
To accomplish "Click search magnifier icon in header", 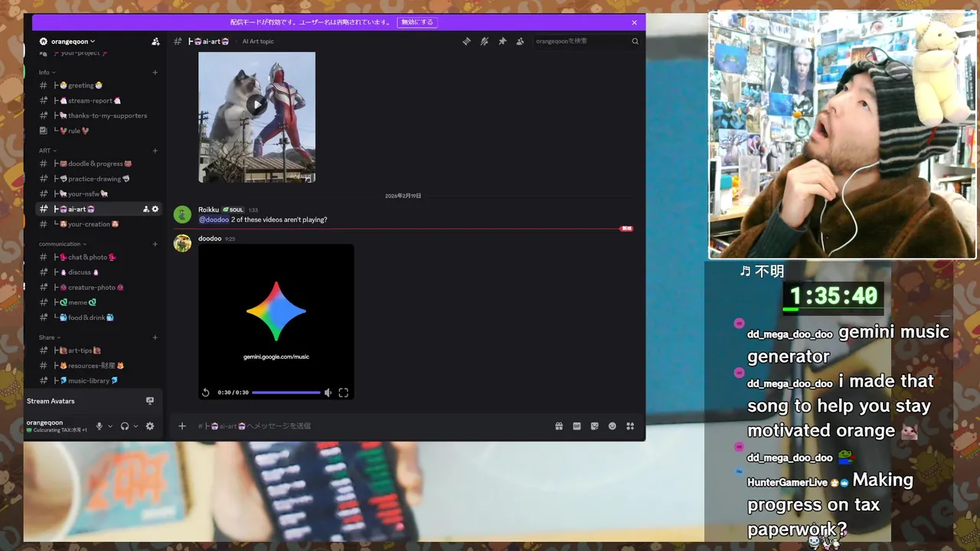I will 635,41.
